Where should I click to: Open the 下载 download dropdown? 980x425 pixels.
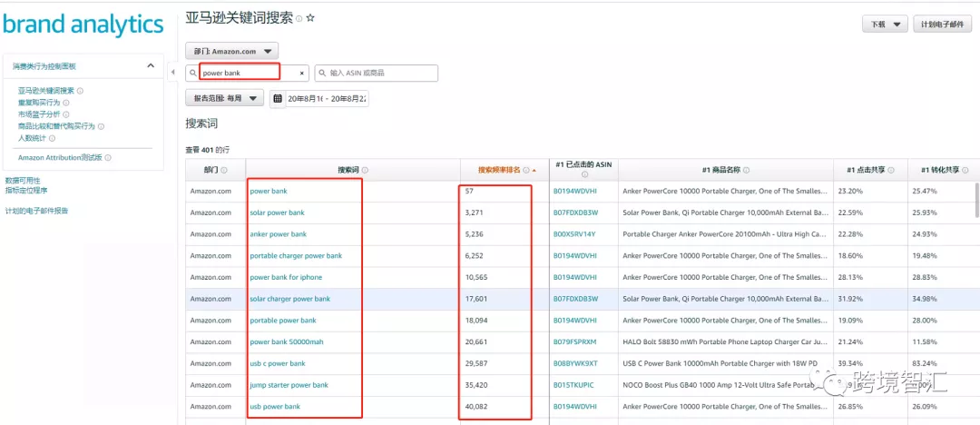pyautogui.click(x=885, y=25)
